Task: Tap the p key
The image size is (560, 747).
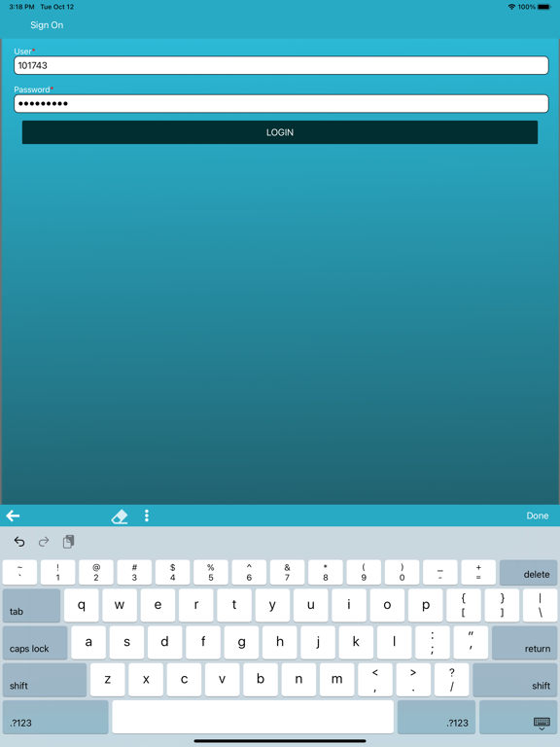Action: point(425,606)
